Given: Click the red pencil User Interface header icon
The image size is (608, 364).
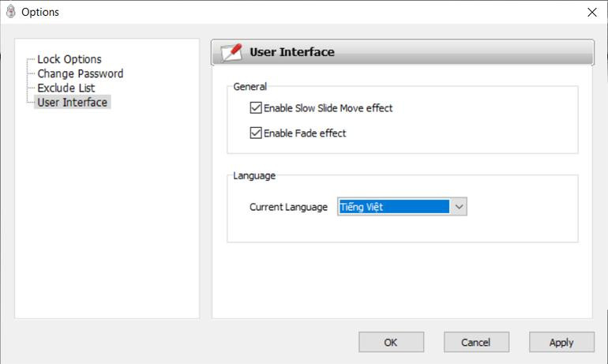Looking at the screenshot, I should [231, 52].
